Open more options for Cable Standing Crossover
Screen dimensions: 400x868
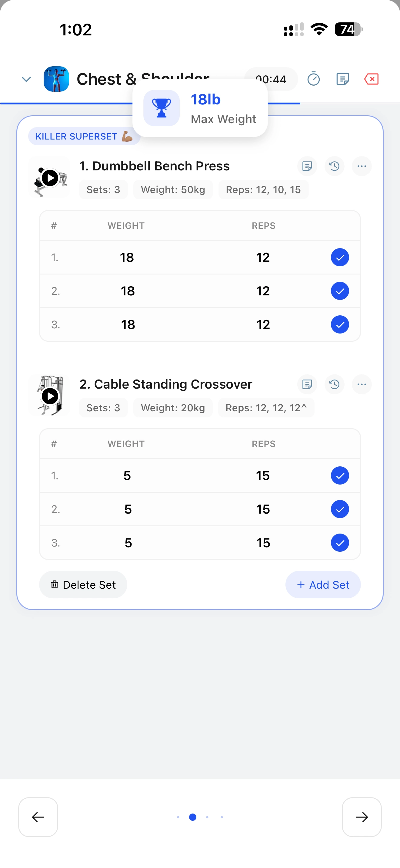[x=362, y=384]
